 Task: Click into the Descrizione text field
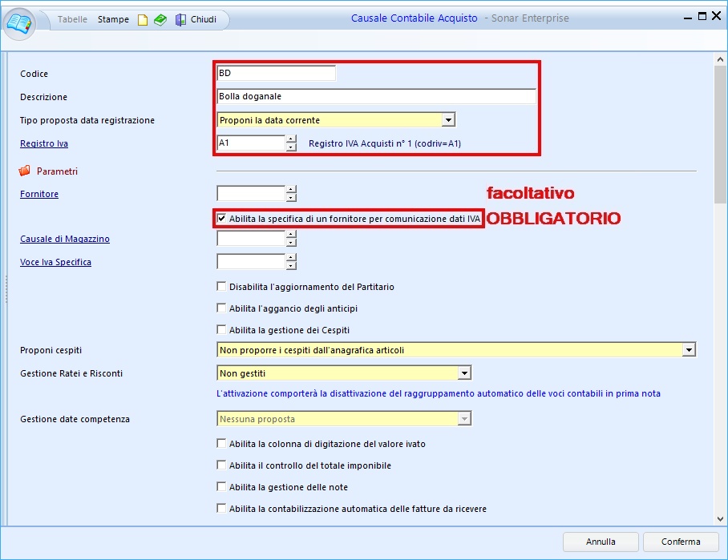(376, 96)
